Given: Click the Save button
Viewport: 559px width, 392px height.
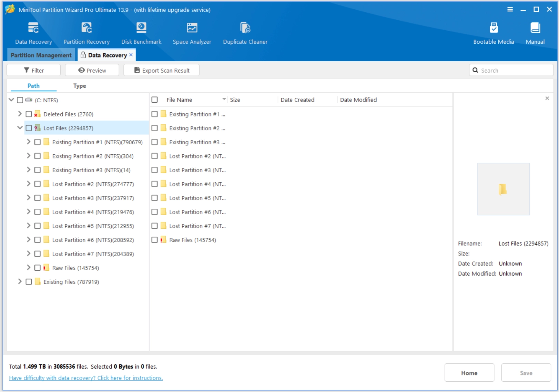Looking at the screenshot, I should pos(526,373).
